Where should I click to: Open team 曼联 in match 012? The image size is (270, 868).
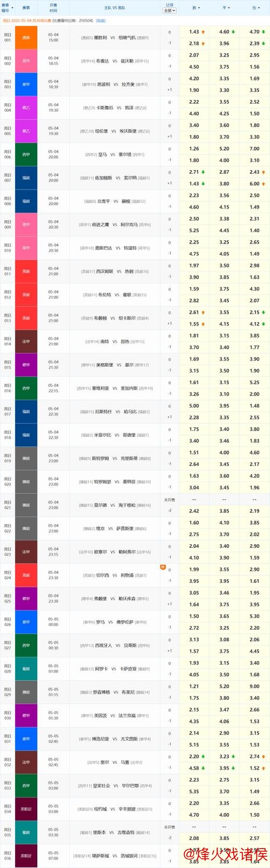127,295
